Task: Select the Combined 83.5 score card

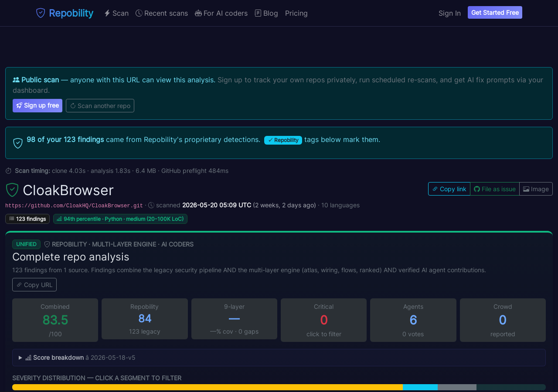Action: pyautogui.click(x=55, y=320)
